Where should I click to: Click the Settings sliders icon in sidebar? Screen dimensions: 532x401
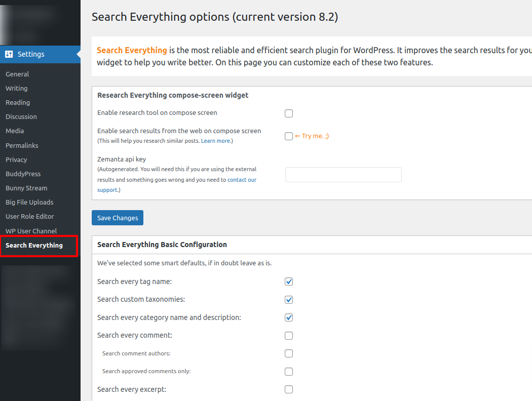point(9,54)
